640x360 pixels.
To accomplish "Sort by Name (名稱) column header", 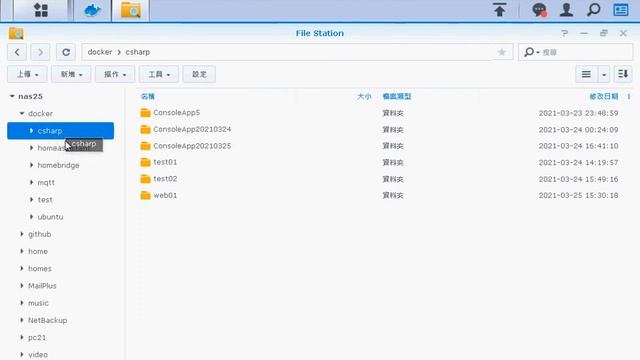I will (x=148, y=96).
